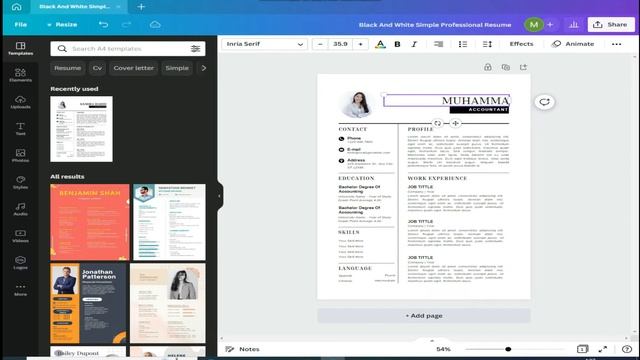This screenshot has height=360, width=640.
Task: Click the Animate button
Action: pyautogui.click(x=573, y=44)
